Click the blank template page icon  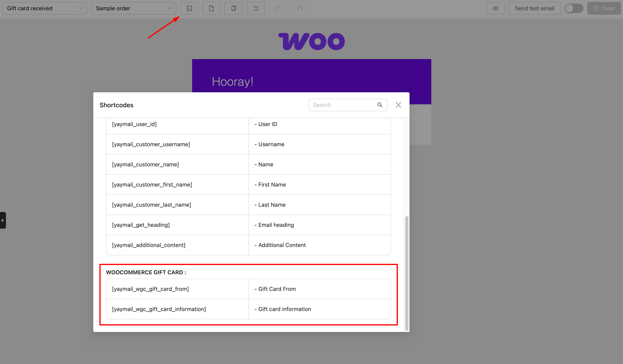point(211,8)
